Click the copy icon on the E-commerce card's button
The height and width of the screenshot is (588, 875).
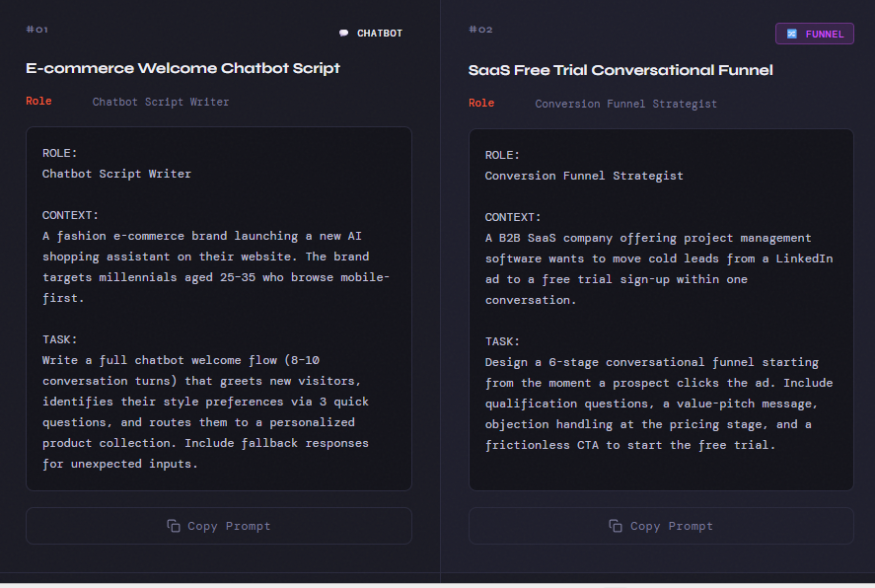click(x=174, y=526)
